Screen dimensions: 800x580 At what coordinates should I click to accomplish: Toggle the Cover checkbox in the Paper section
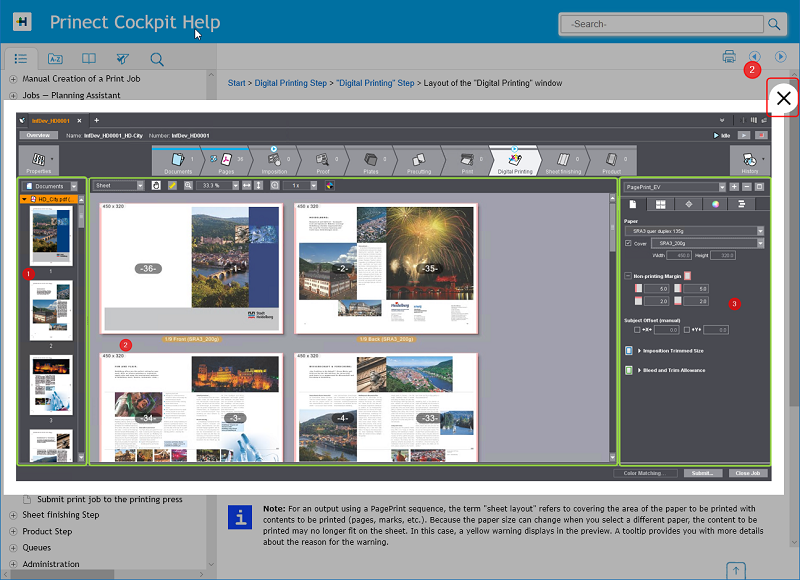click(x=628, y=243)
